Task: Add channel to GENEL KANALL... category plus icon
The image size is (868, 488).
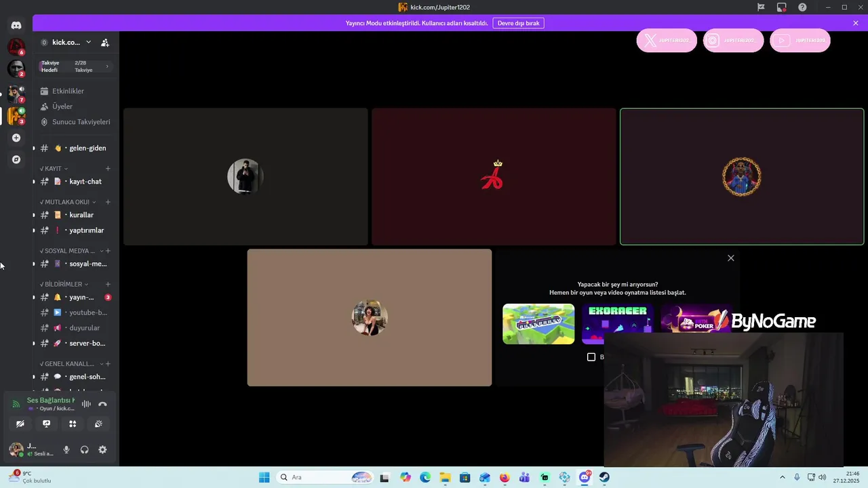Action: tap(108, 364)
